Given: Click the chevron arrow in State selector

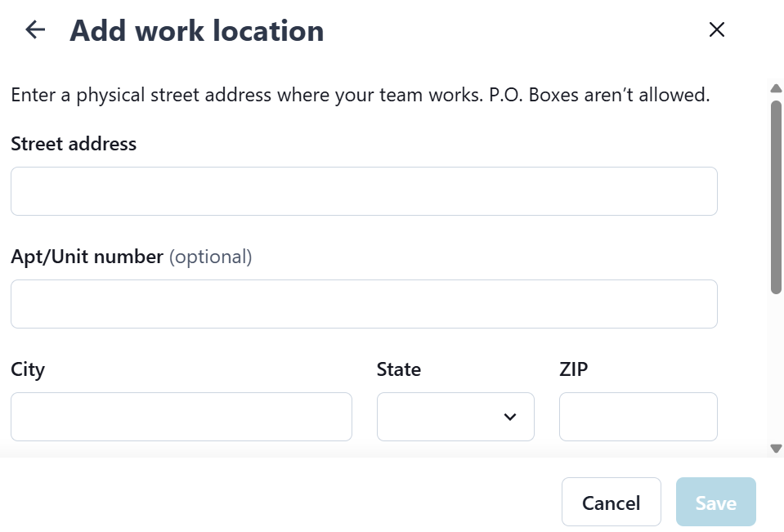Looking at the screenshot, I should click(510, 417).
